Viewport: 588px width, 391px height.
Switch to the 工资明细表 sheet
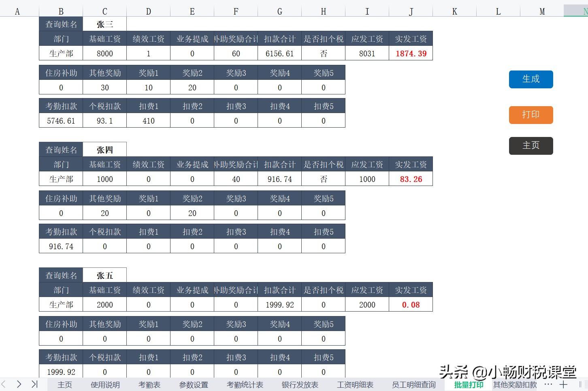(355, 385)
